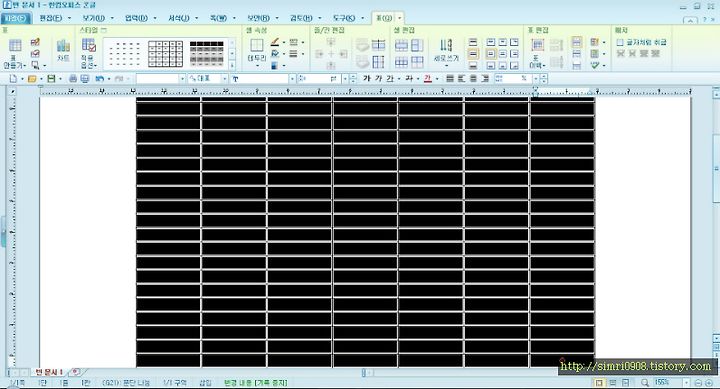Open help with the question mark
Screen dimensions: 720x389
click(705, 20)
